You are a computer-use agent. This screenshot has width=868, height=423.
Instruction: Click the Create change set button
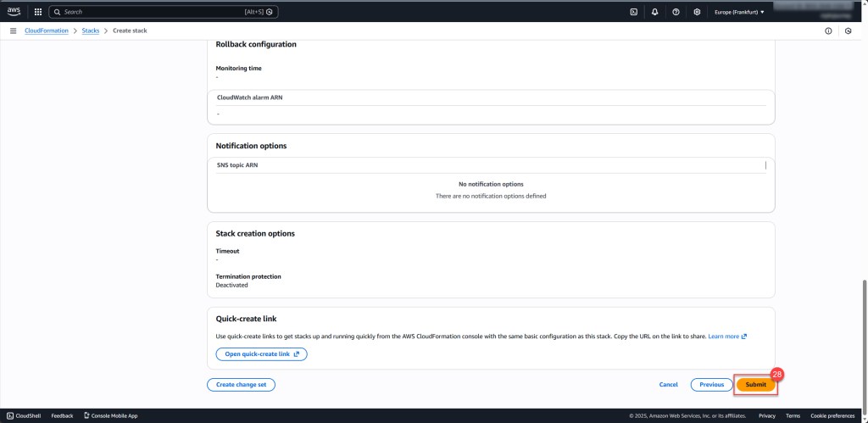[241, 385]
